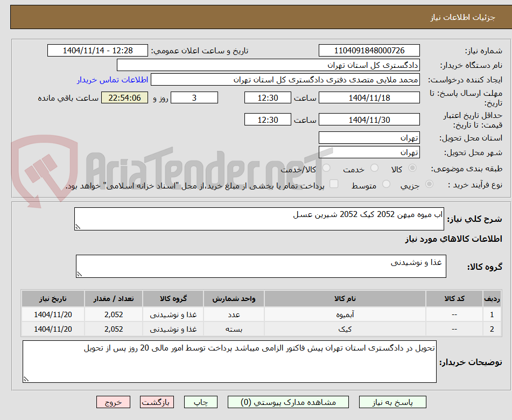512x420 pixels.
Task: Click the page title جزئیات اطلاعات نیاز
Action: [x=462, y=17]
